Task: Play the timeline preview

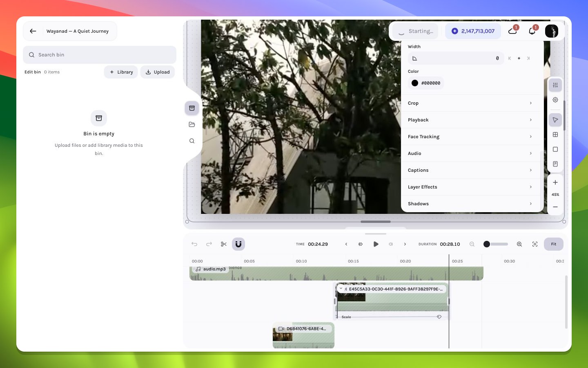Action: click(376, 244)
